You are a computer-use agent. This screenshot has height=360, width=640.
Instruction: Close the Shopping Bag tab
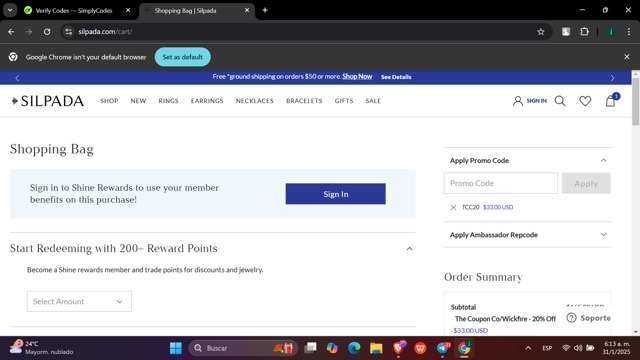[247, 10]
